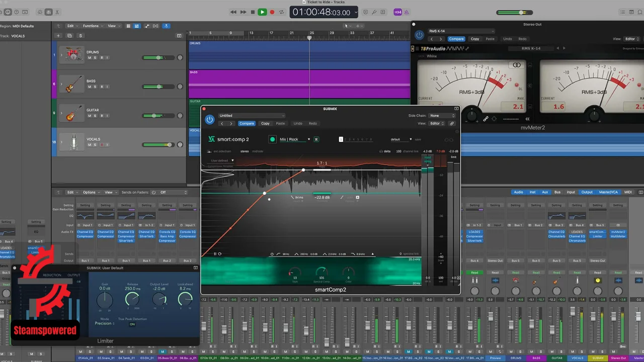Image resolution: width=644 pixels, height=362 pixels.
Task: Click the link icon in SUBMIX plugin header
Action: click(452, 123)
